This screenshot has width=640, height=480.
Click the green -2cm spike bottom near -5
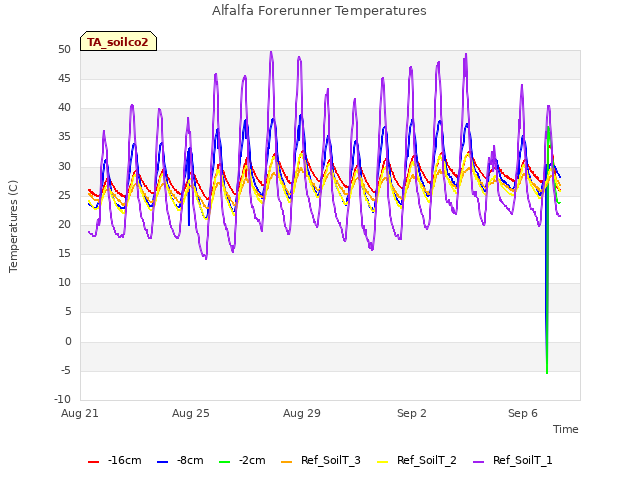pyautogui.click(x=547, y=372)
